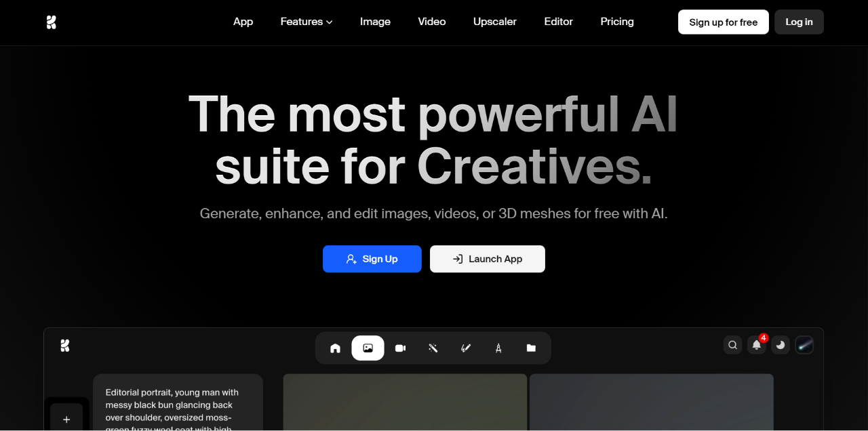868x431 pixels.
Task: Open the compass Edit tool icon
Action: click(x=498, y=348)
